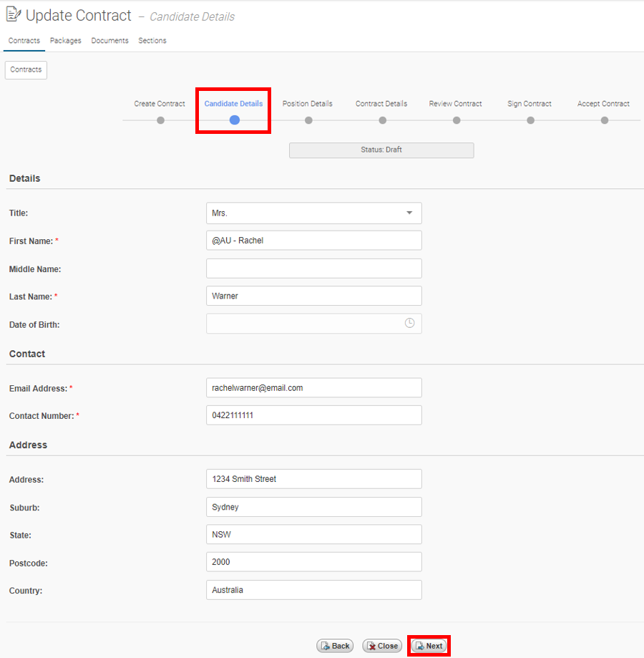Image resolution: width=644 pixels, height=658 pixels.
Task: Click the Accept Contract step dot
Action: (x=605, y=120)
